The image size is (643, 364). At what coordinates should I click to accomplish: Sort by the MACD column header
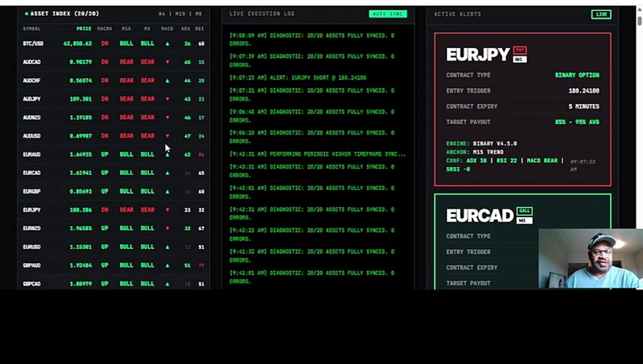click(x=167, y=29)
